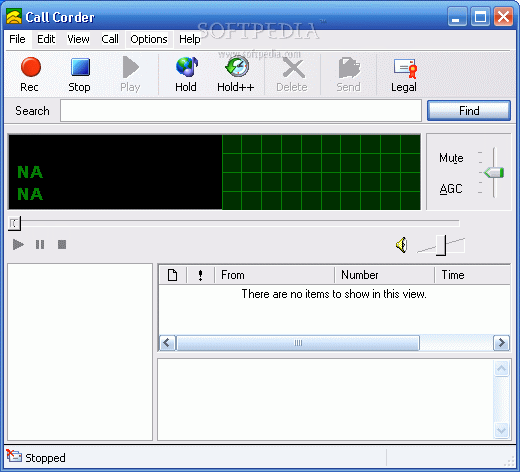The width and height of the screenshot is (520, 472).
Task: Click the yellow speaker volume icon
Action: click(x=402, y=245)
